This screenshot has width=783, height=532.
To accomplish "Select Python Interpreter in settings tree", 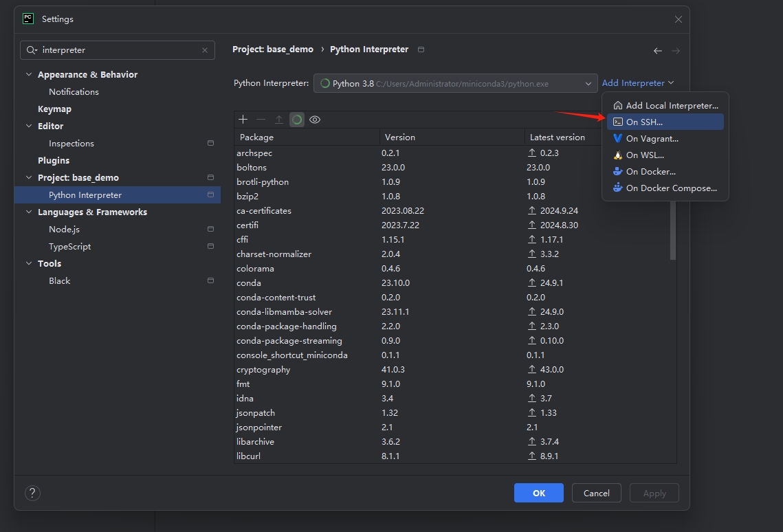I will [118, 195].
